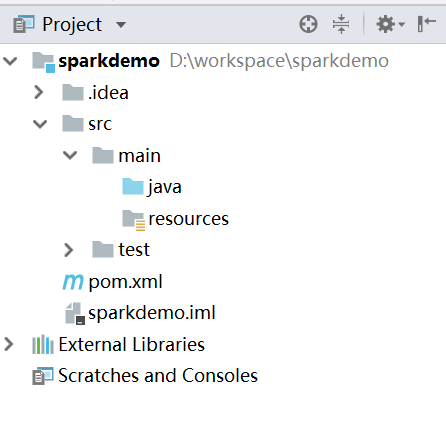Click the Scroll from Source target icon
The height and width of the screenshot is (424, 446).
[x=308, y=24]
